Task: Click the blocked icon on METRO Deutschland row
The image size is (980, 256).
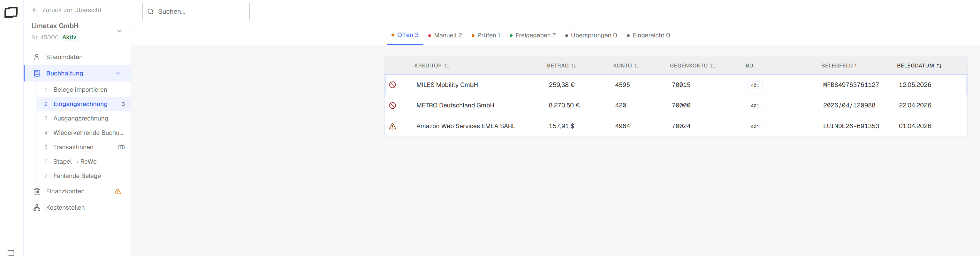Action: click(393, 105)
